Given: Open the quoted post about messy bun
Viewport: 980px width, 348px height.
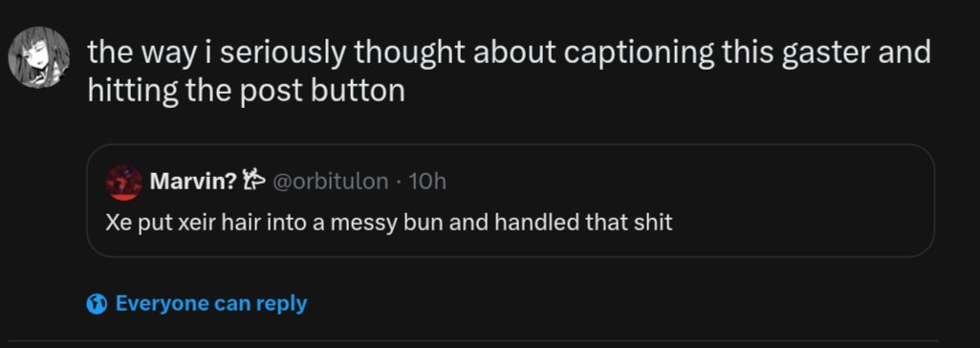Looking at the screenshot, I should [x=511, y=201].
